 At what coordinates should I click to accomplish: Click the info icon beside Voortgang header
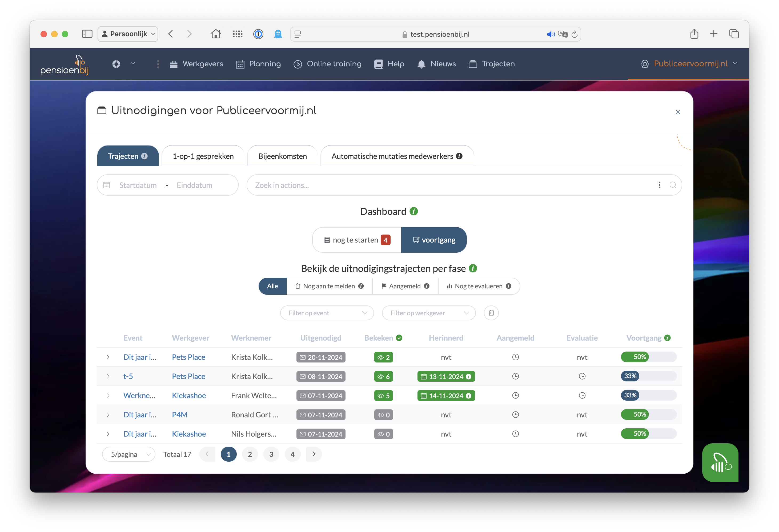point(667,338)
